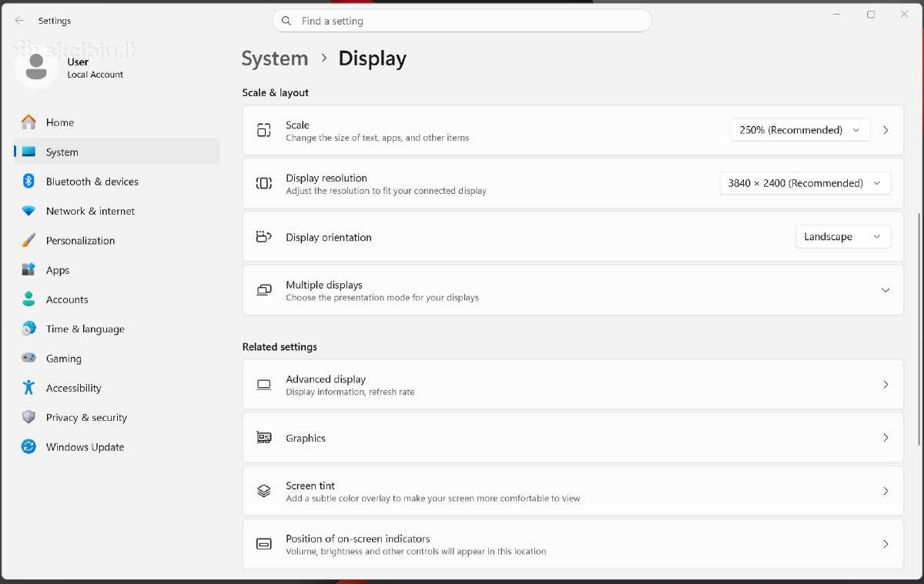924x584 pixels.
Task: Open the Apps label in sidebar
Action: coord(58,270)
